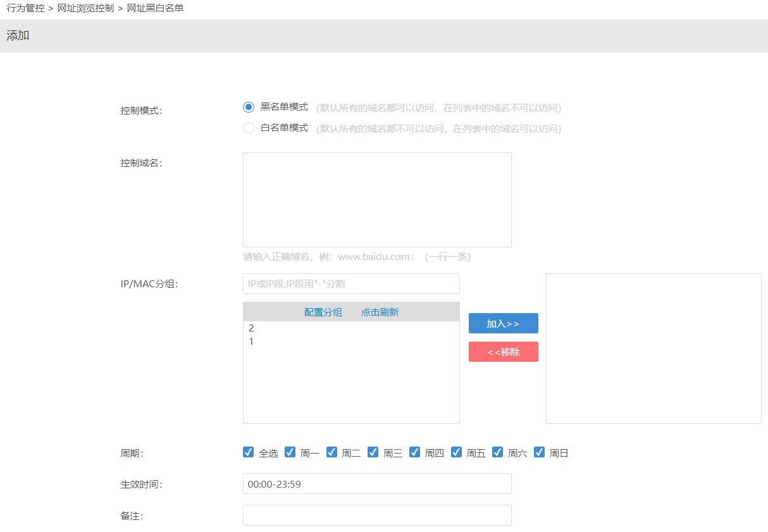Toggle the 周五 checkbox
Viewport: 768px width, 532px height.
457,452
